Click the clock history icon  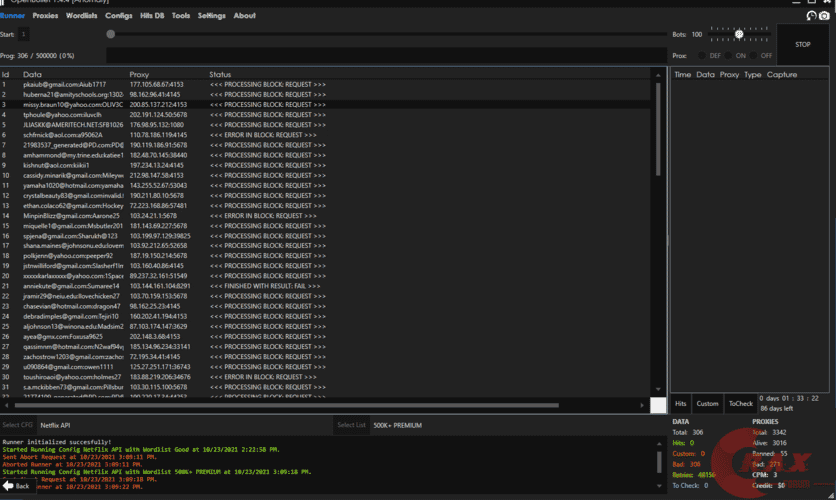click(x=811, y=16)
